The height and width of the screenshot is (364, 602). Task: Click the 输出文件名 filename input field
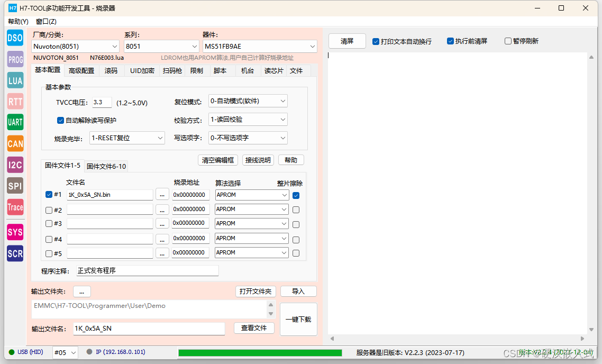coord(148,329)
